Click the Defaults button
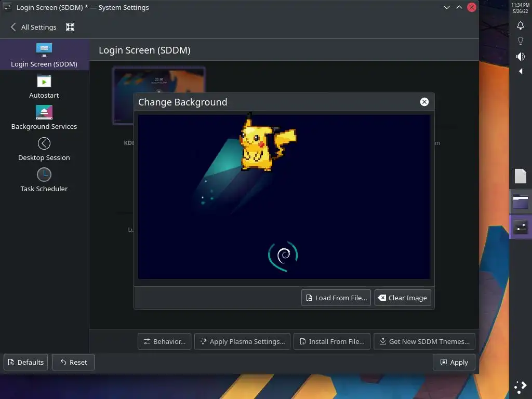The height and width of the screenshot is (399, 532). 26,362
